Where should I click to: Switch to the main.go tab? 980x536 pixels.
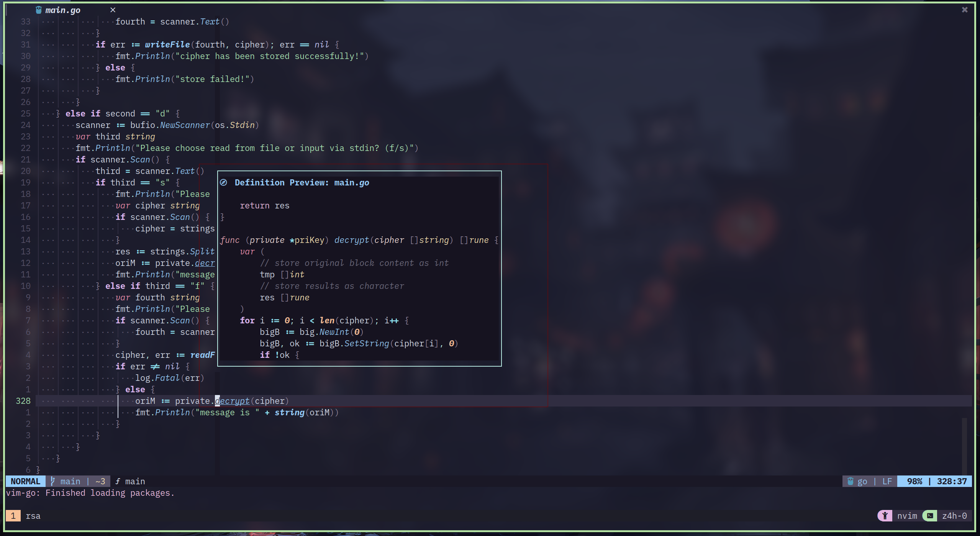[x=63, y=10]
